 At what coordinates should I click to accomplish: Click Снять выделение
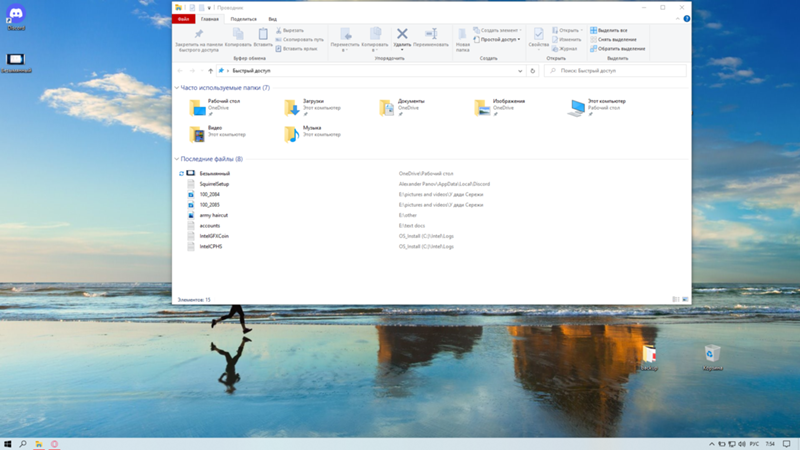tap(613, 39)
